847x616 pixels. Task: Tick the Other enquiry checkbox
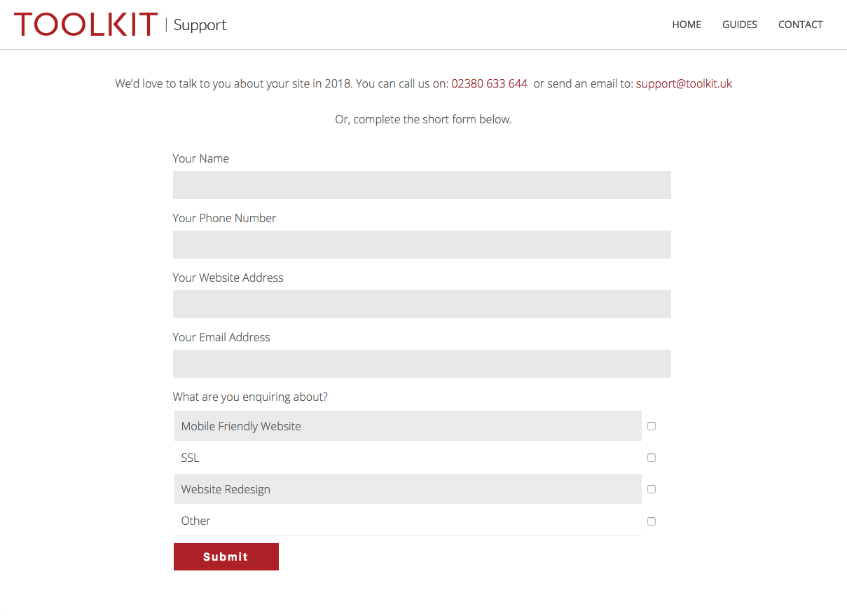pyautogui.click(x=652, y=521)
